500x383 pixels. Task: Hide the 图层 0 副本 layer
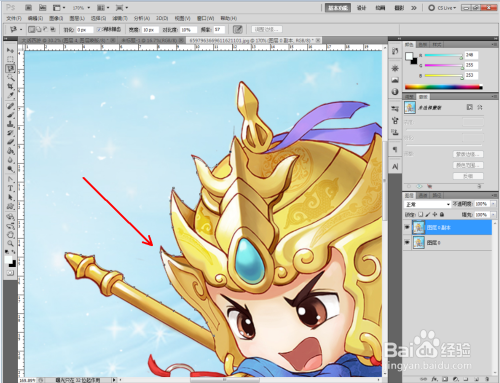(x=407, y=227)
